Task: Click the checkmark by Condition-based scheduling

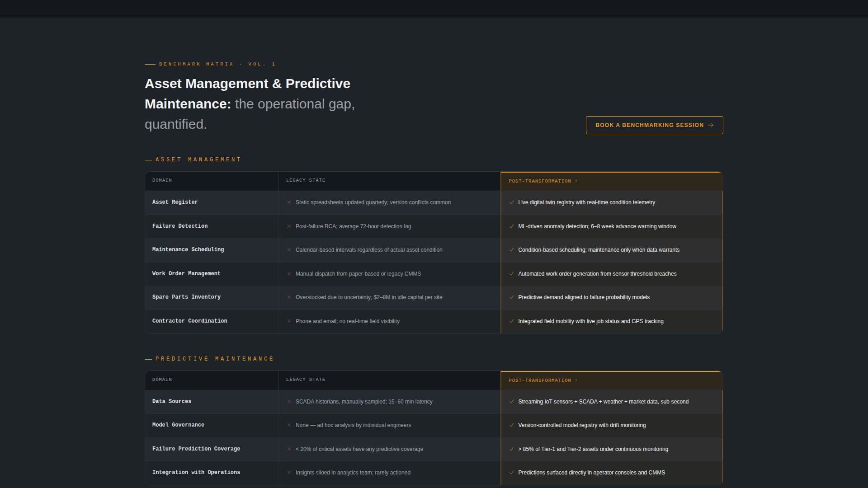Action: pos(511,250)
